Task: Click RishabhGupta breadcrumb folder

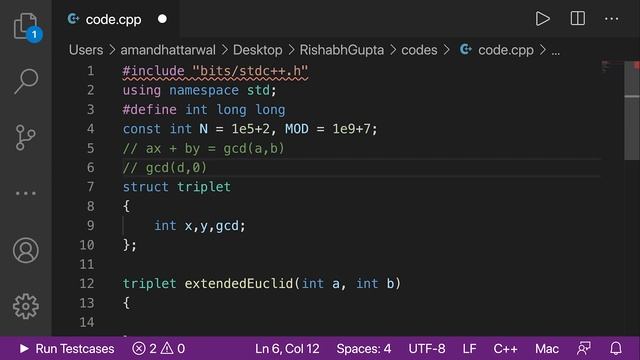Action: pyautogui.click(x=342, y=50)
